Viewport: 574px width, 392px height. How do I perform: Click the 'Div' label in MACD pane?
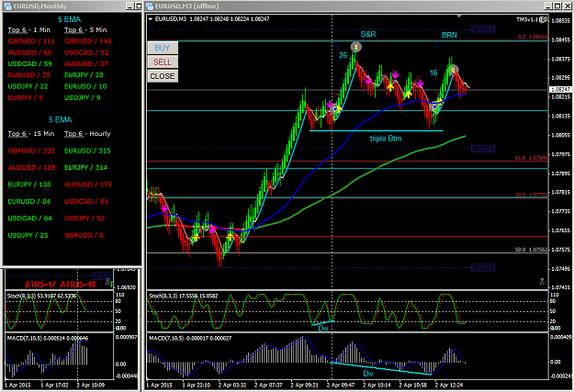pos(368,374)
